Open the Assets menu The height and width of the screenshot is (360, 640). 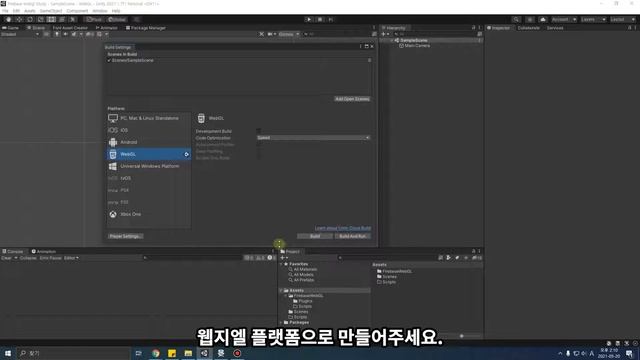[x=29, y=11]
